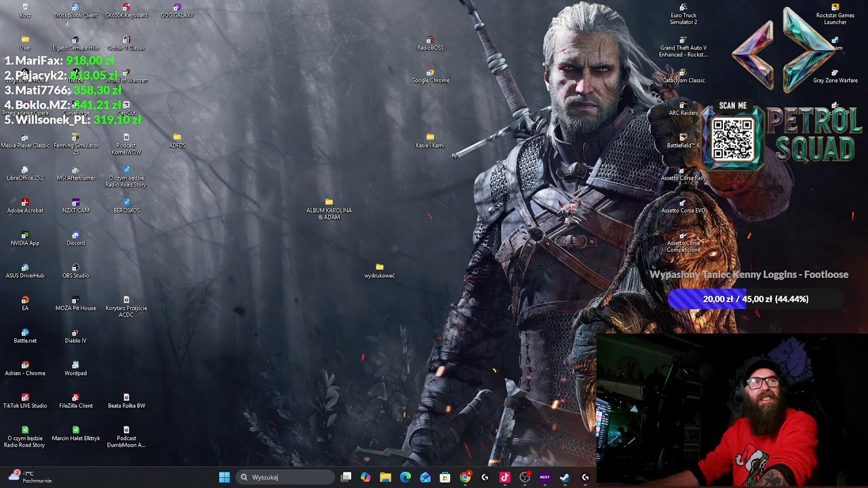Screen dimensions: 868x488
Task: Select the Gothic 1 Classic shortcut
Action: 126,43
